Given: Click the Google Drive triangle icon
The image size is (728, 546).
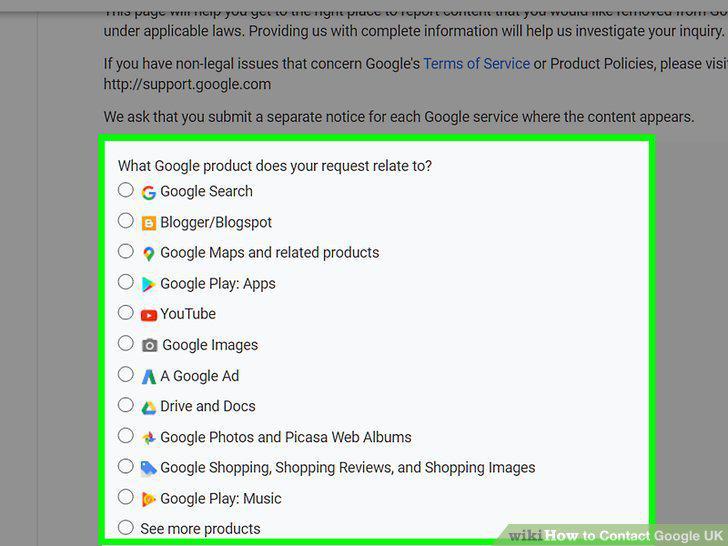Looking at the screenshot, I should (149, 408).
